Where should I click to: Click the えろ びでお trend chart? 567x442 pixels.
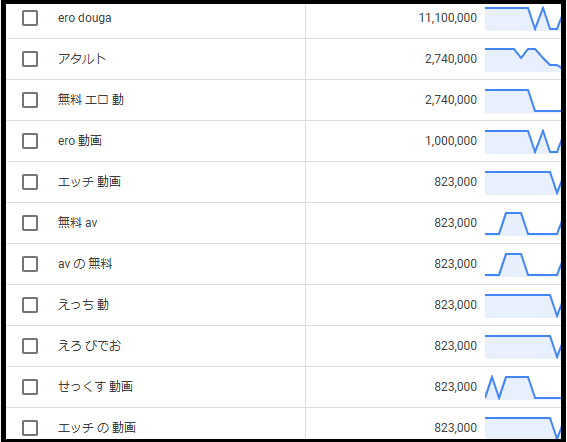point(523,347)
